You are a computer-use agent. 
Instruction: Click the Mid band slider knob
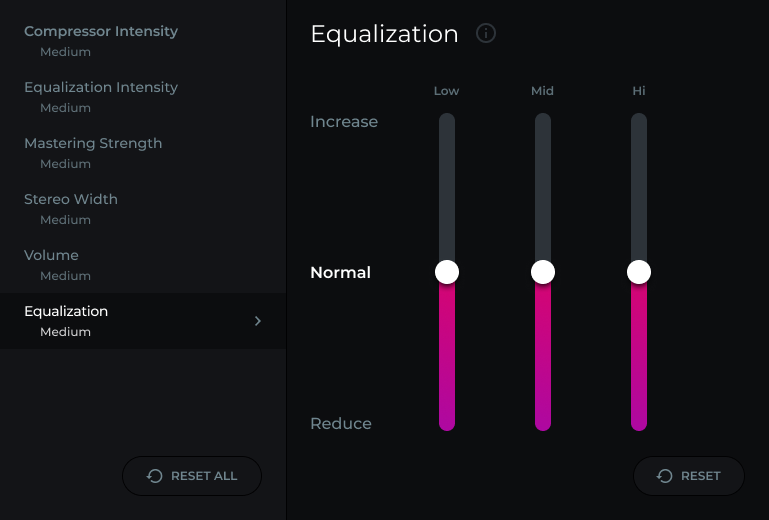click(x=543, y=272)
